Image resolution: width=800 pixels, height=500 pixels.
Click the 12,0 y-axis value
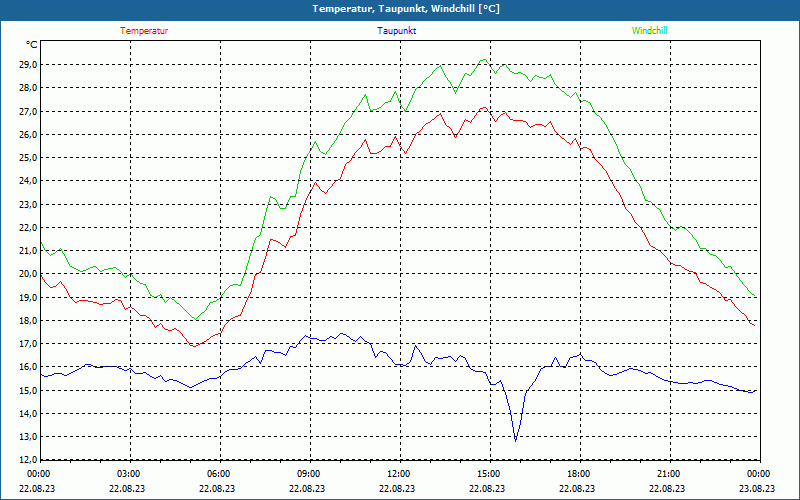point(28,460)
